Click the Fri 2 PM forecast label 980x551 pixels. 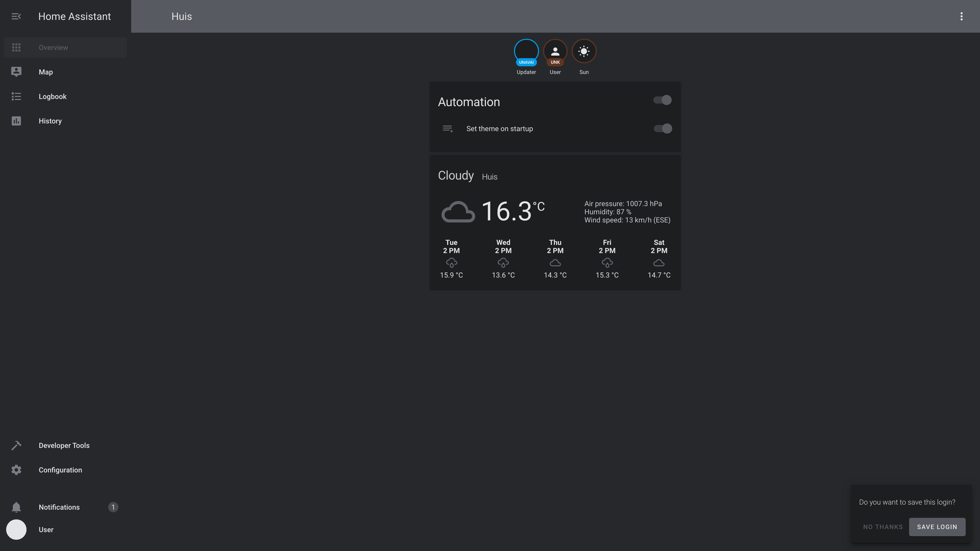point(607,246)
